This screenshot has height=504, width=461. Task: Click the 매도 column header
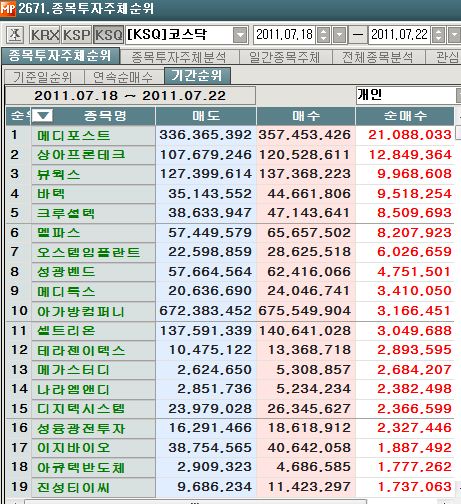pyautogui.click(x=206, y=116)
